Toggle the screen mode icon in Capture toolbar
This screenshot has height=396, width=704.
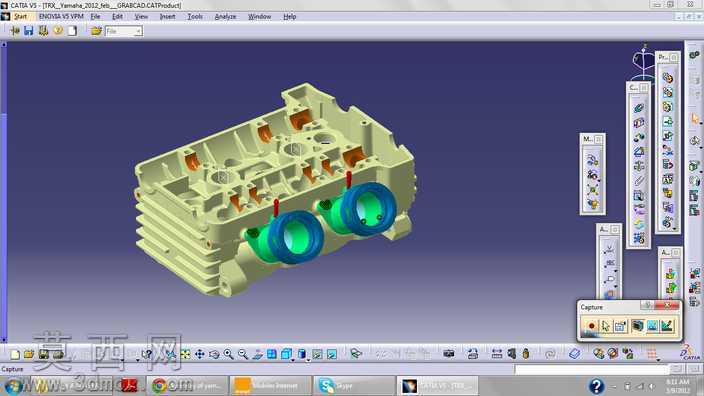coord(637,326)
